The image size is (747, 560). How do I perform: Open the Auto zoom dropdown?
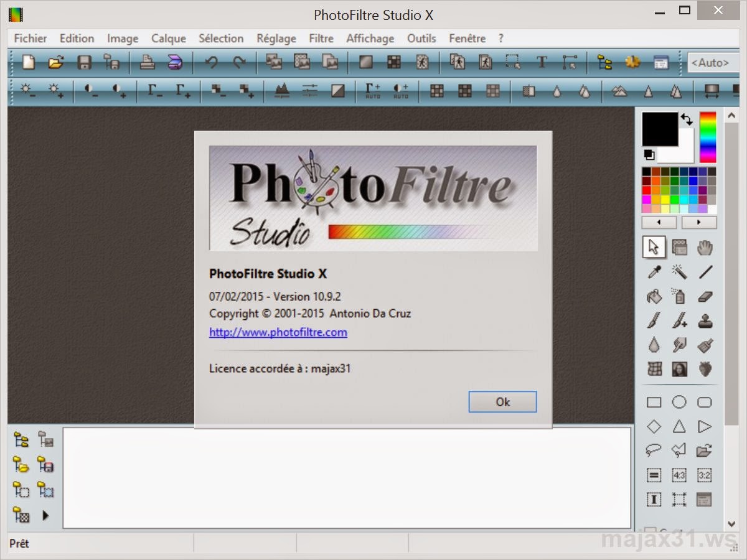(712, 62)
